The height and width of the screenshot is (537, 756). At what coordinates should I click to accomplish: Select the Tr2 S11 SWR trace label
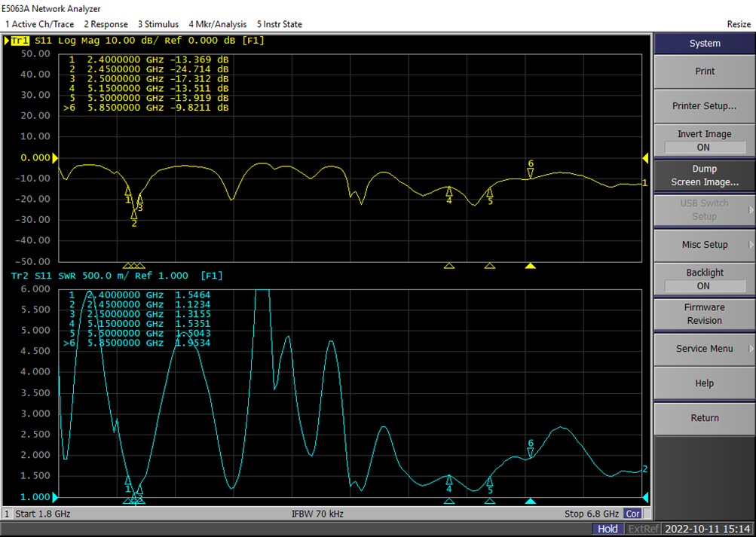pos(117,276)
